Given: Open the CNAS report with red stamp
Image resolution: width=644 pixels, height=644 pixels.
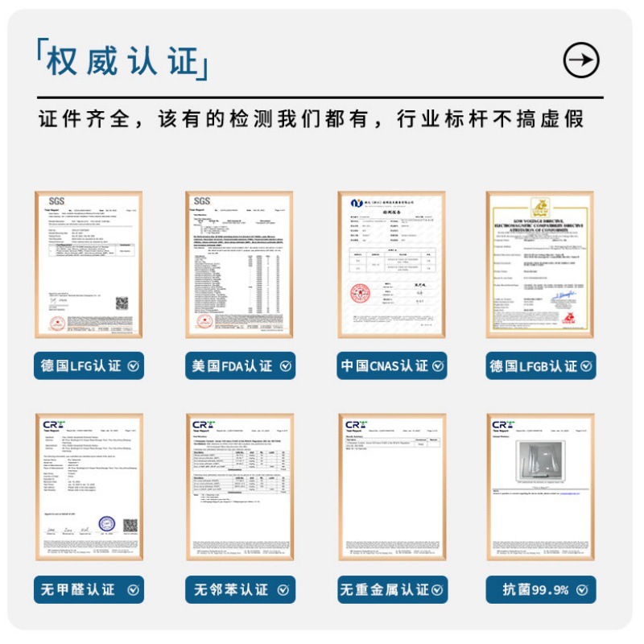Looking at the screenshot, I should coord(391,265).
